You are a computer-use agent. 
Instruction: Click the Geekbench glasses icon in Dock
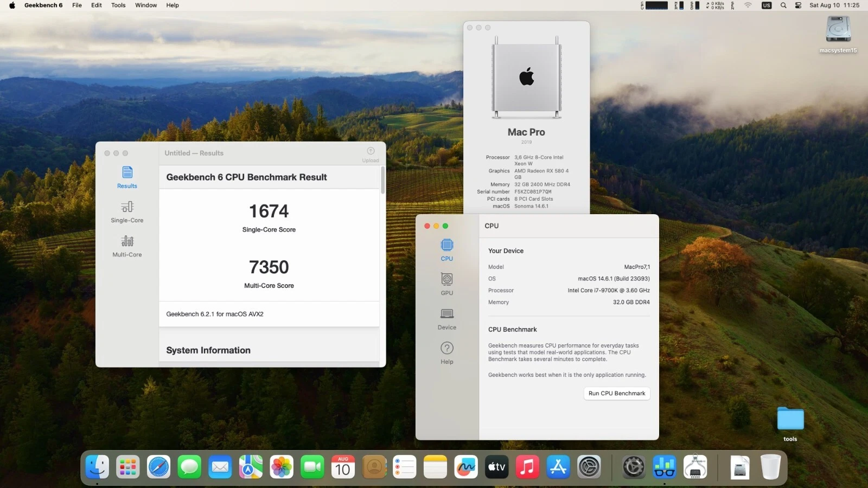[665, 467]
